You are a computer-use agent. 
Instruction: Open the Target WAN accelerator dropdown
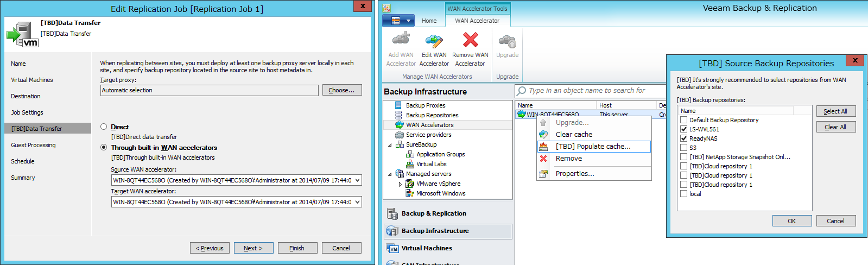(357, 202)
